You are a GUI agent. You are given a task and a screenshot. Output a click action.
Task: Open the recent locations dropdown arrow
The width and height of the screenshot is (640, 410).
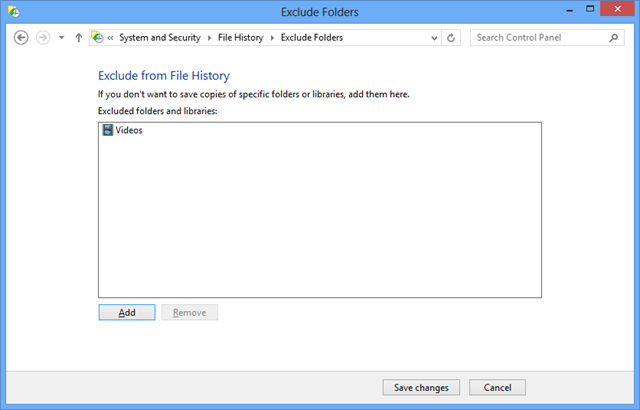[61, 38]
